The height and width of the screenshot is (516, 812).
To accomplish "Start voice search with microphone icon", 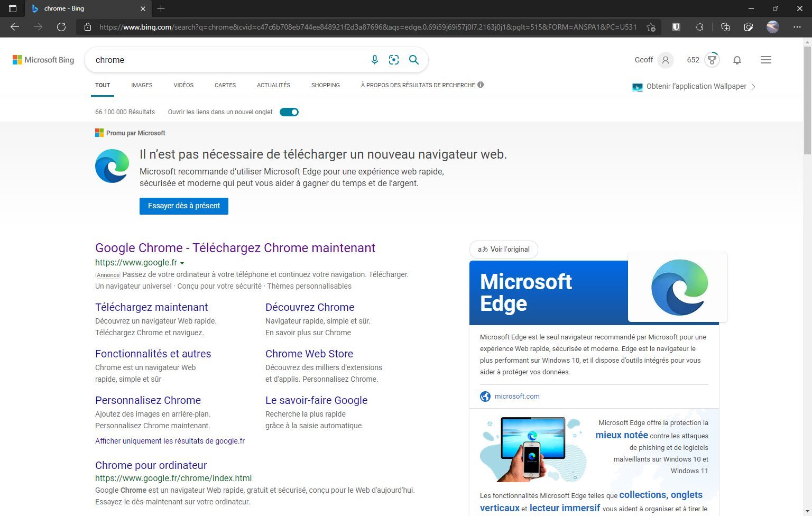I will coord(375,60).
